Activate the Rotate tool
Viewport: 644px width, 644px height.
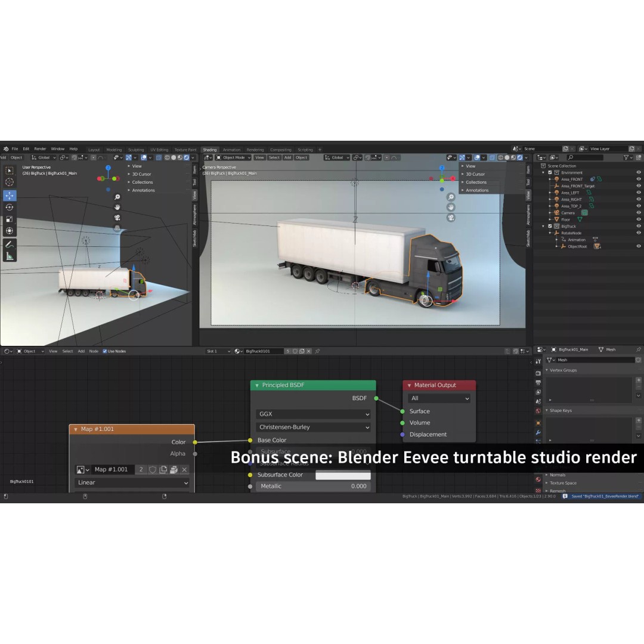(x=10, y=208)
